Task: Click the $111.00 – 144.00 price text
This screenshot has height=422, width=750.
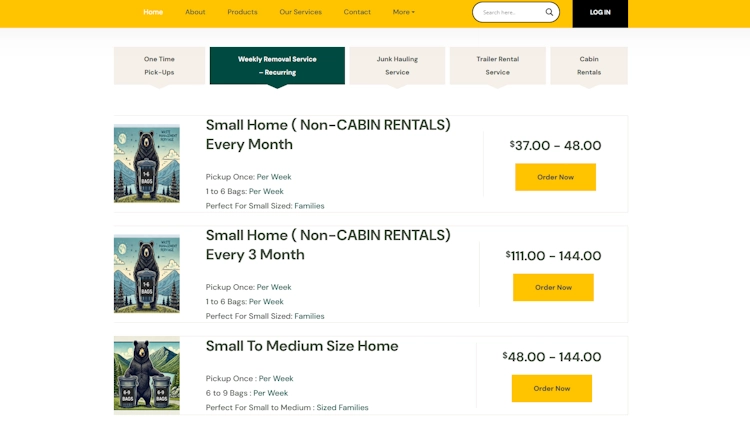Action: pyautogui.click(x=553, y=255)
